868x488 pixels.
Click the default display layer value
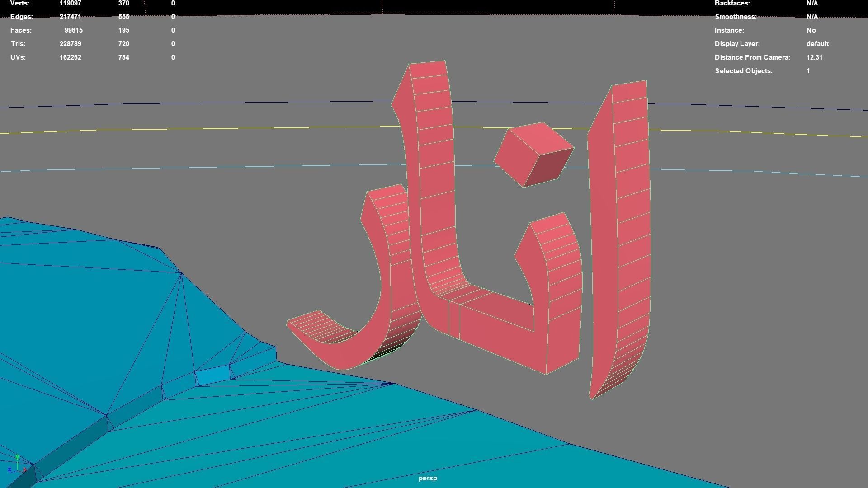[x=817, y=44]
